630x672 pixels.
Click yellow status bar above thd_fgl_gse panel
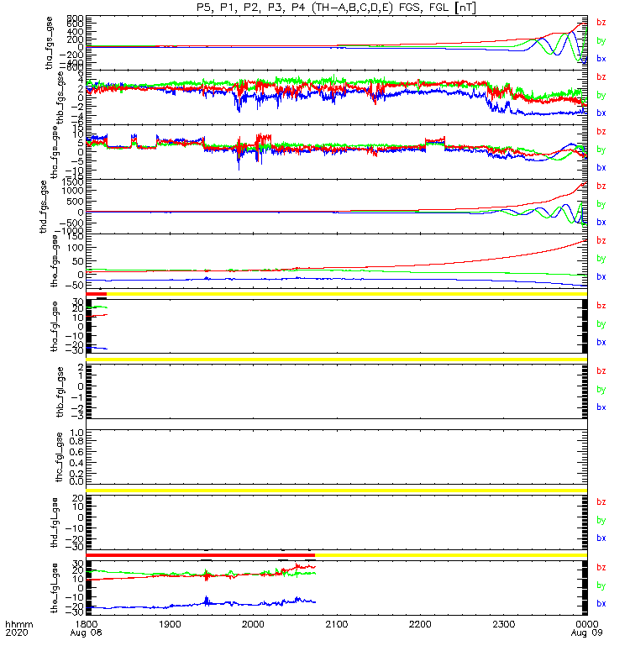click(337, 491)
